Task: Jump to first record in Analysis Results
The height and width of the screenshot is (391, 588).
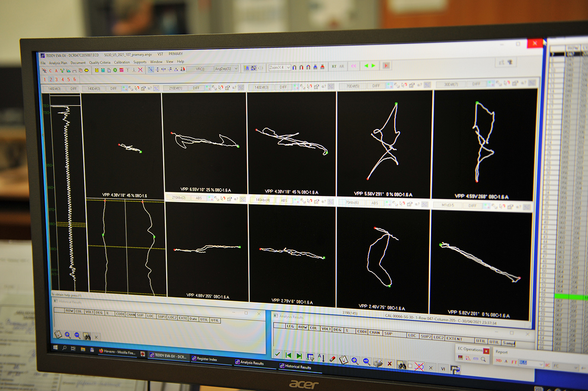Action: (x=288, y=356)
